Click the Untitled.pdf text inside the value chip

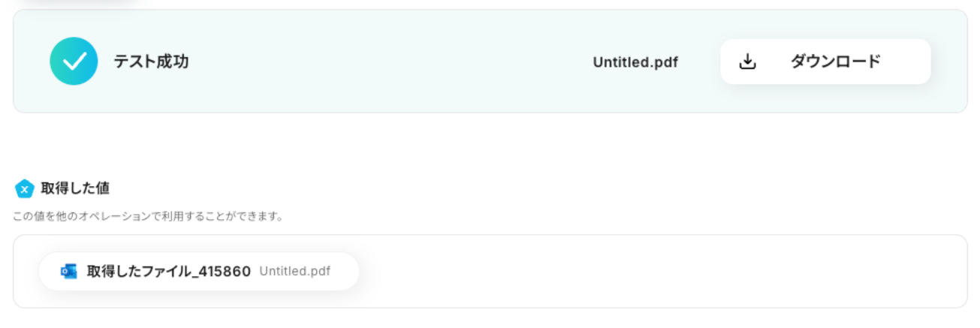coord(294,271)
